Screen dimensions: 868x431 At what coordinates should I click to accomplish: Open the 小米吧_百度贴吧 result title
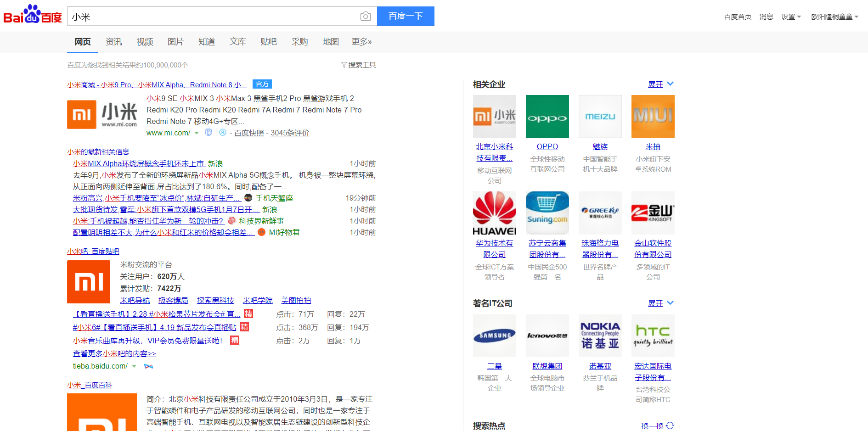[93, 252]
